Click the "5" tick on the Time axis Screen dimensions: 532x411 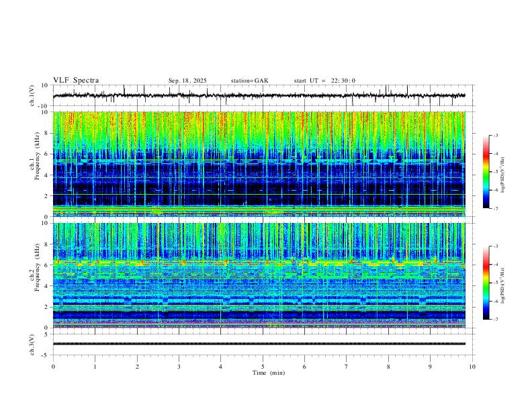(x=263, y=367)
